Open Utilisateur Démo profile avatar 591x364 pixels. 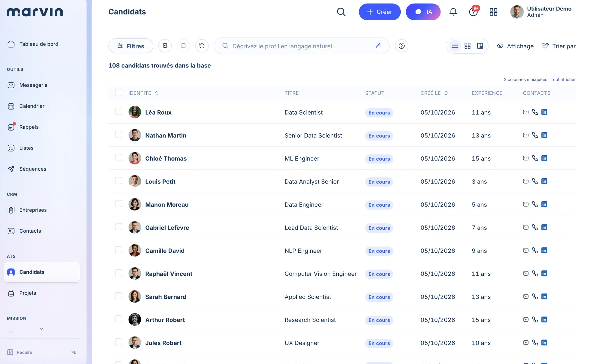coord(517,12)
